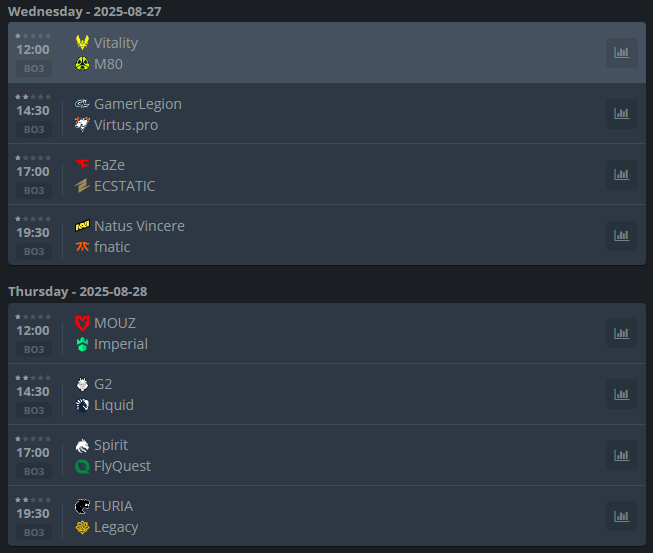Select the FlyQuest team name
Image resolution: width=653 pixels, height=553 pixels.
coord(122,466)
